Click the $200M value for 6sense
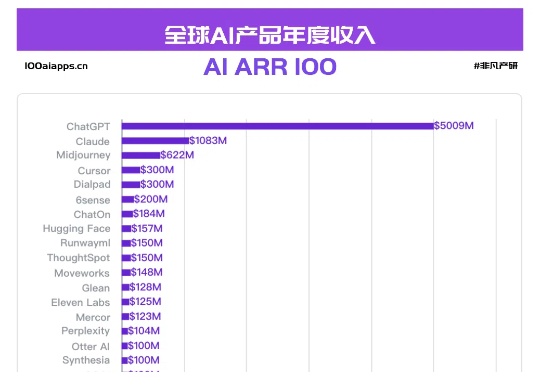Viewport: 540px width, 372px height. click(151, 199)
